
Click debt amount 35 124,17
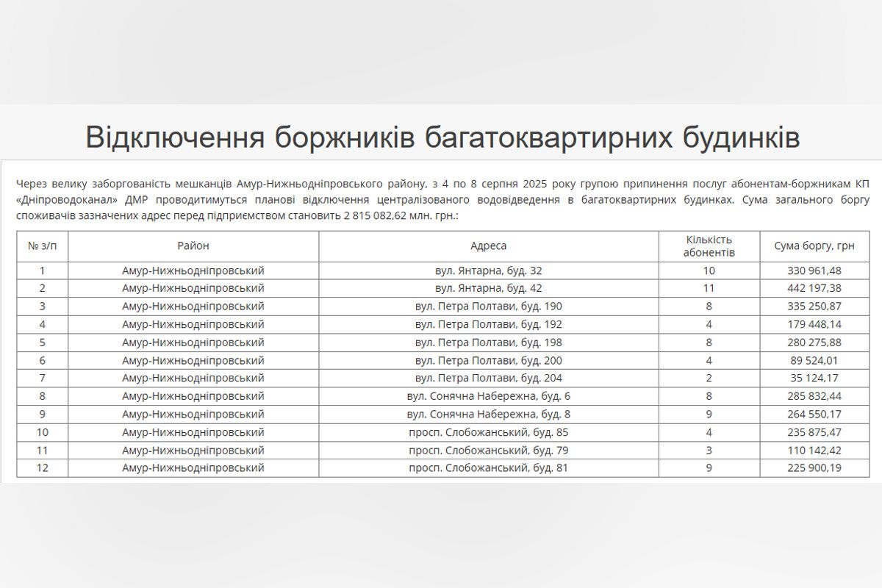point(814,378)
